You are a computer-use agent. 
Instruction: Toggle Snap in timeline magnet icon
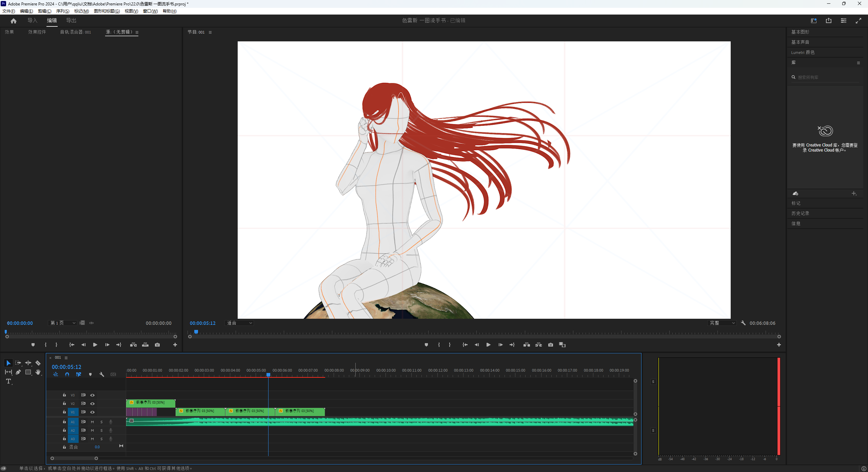[67, 374]
